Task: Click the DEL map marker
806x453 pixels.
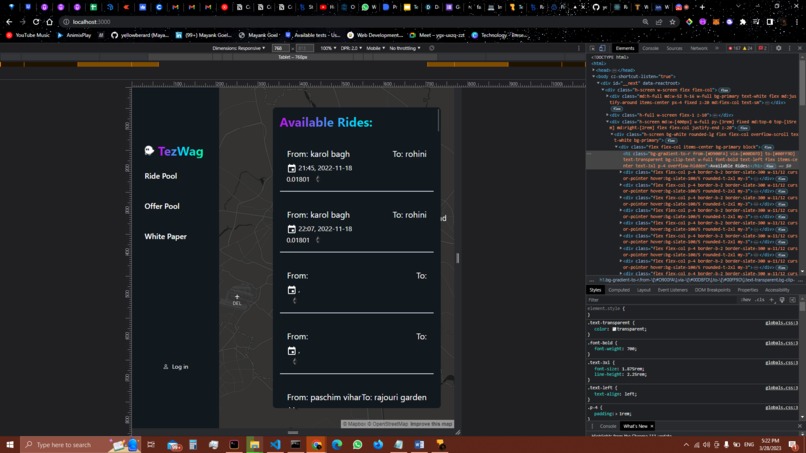Action: pos(236,300)
